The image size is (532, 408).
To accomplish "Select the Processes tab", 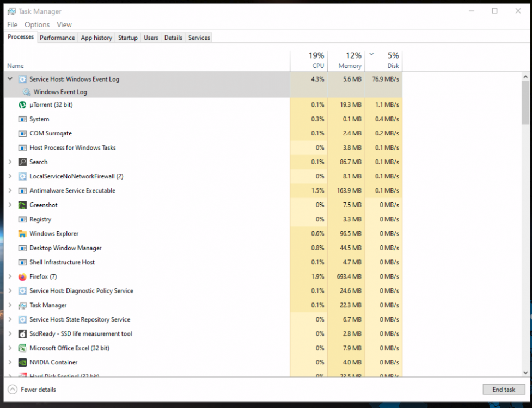I will pyautogui.click(x=21, y=37).
